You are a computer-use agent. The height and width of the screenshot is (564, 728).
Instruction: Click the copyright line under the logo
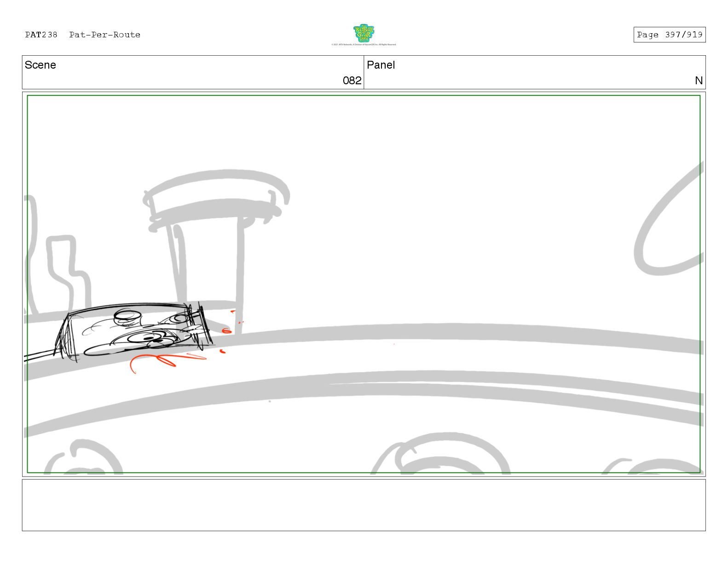tap(364, 45)
